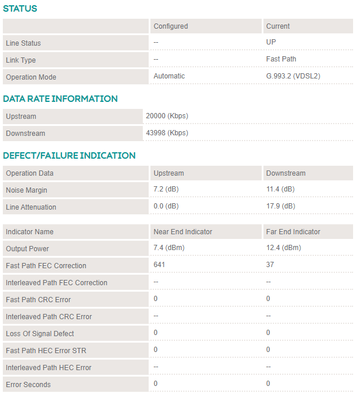This screenshot has width=360, height=400.
Task: Click the DEFECT/FAILURE INDICATION heading
Action: click(x=69, y=155)
